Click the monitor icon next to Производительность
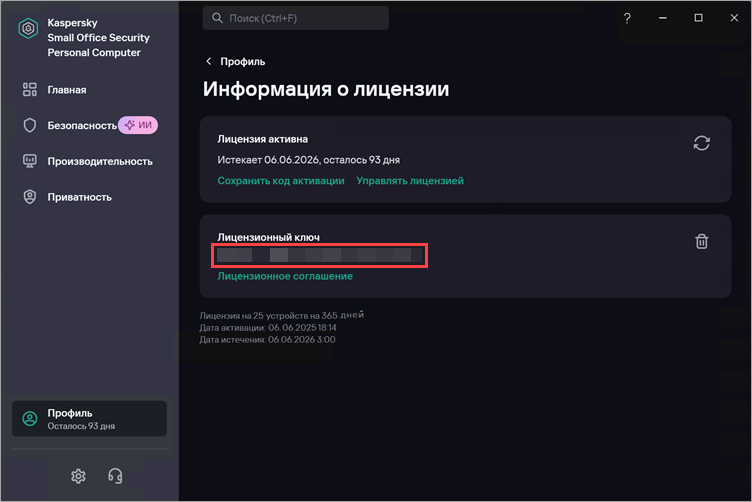The image size is (752, 502). tap(30, 161)
